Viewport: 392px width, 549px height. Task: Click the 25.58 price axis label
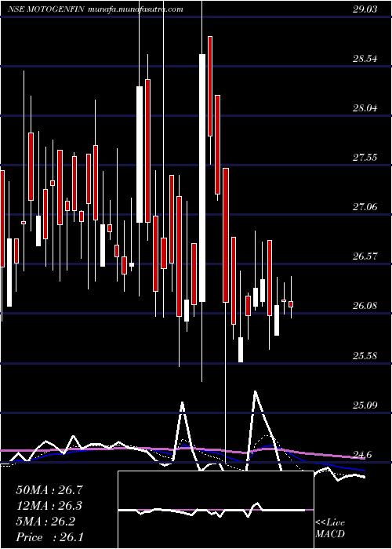(x=365, y=356)
